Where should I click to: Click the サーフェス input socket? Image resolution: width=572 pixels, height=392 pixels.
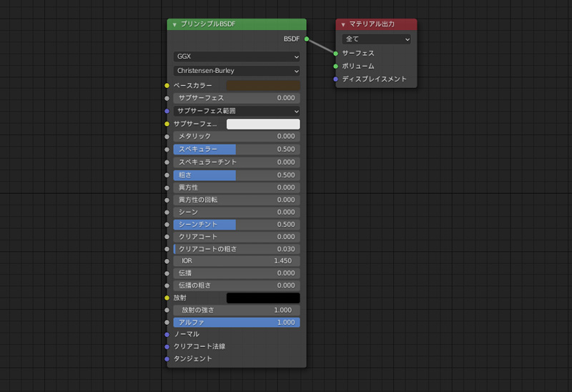pyautogui.click(x=335, y=53)
